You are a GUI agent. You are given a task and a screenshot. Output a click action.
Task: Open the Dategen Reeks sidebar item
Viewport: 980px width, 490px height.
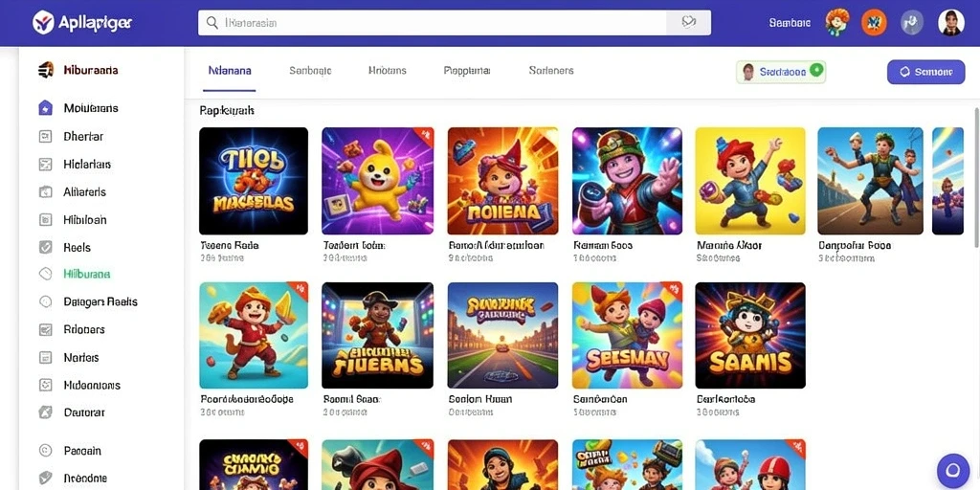pos(100,301)
